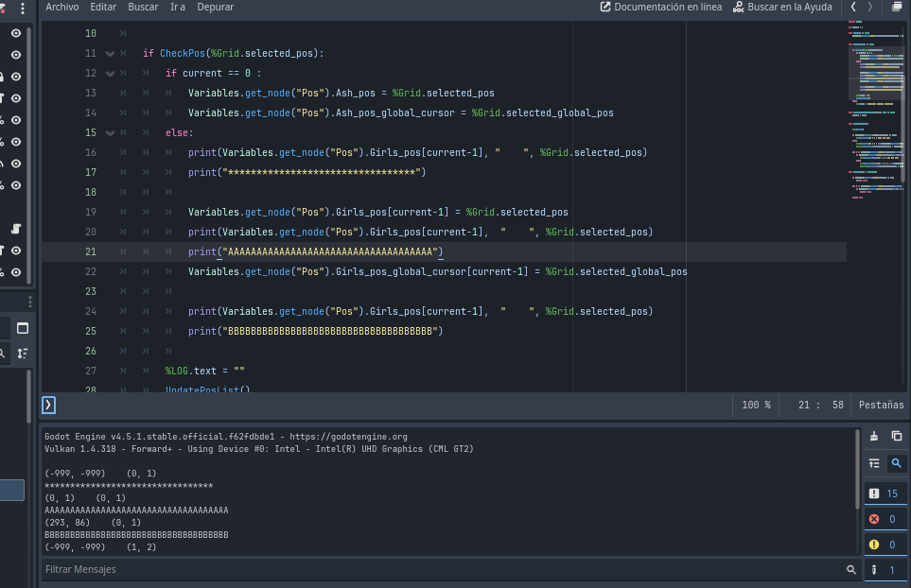The width and height of the screenshot is (911, 588).
Task: Make the script editor floating window
Action: (x=896, y=7)
